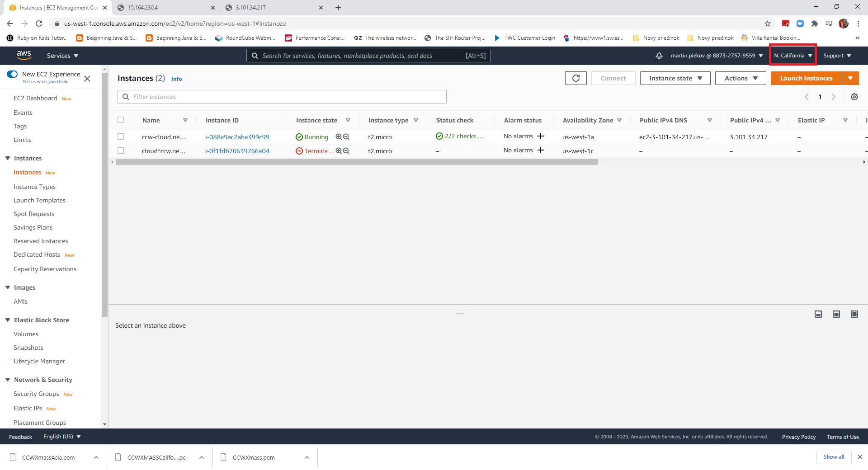Open the Instance state dropdown

pos(675,78)
